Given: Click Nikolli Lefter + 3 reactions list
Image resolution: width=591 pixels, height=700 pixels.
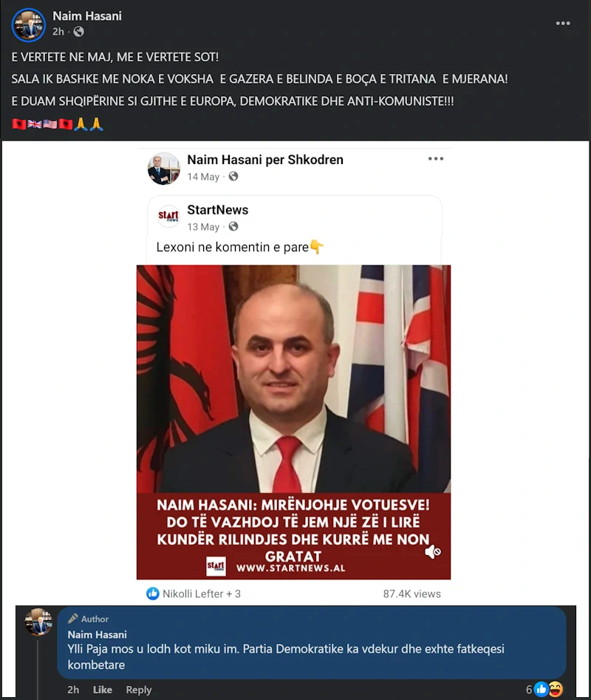Looking at the screenshot, I should (x=201, y=594).
